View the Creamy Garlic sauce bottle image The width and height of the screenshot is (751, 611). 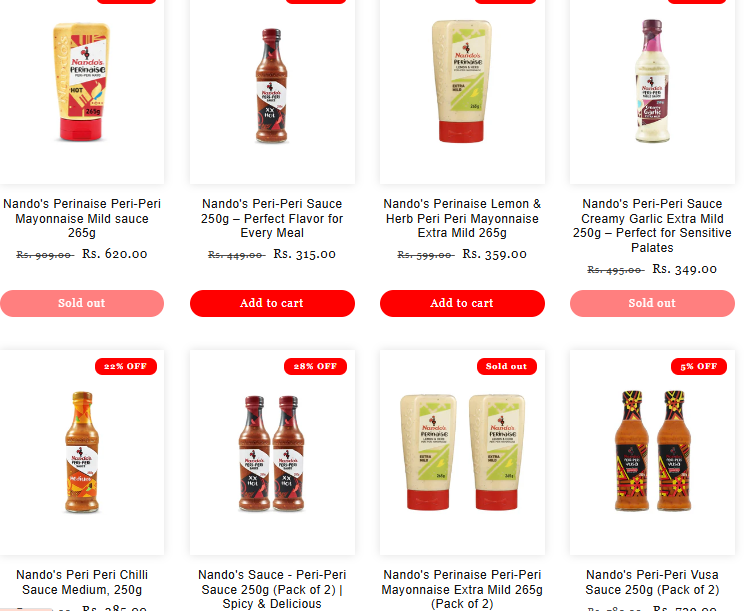652,81
